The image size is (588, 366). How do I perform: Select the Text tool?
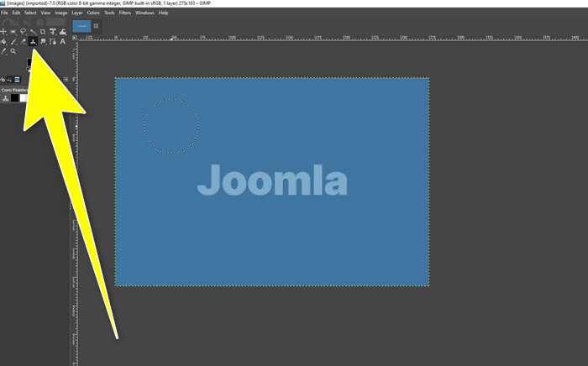pos(63,42)
